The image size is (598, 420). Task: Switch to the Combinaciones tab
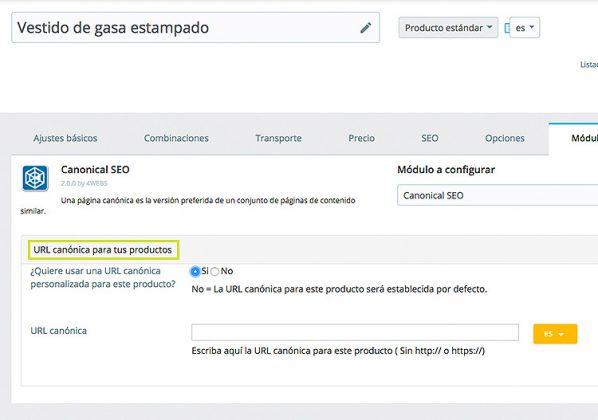point(176,138)
